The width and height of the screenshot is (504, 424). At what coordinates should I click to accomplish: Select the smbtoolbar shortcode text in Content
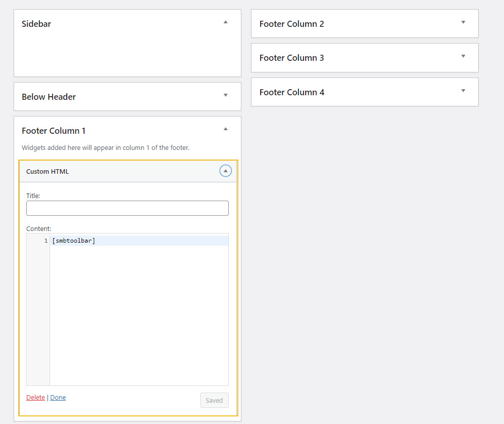(73, 240)
